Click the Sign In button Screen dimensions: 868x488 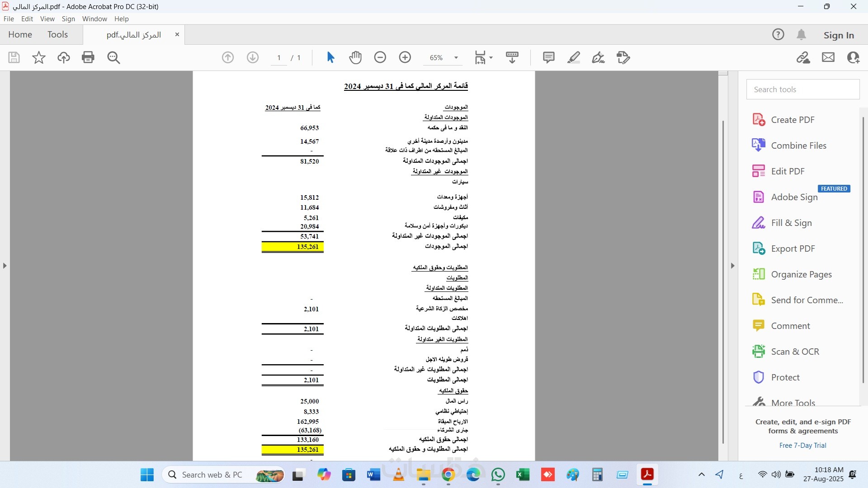click(839, 35)
